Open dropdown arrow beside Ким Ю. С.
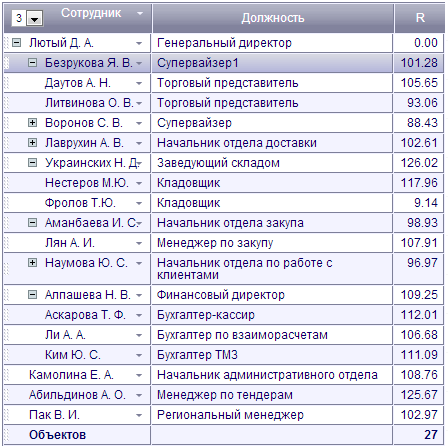Image resolution: width=448 pixels, height=448 pixels. tap(139, 355)
